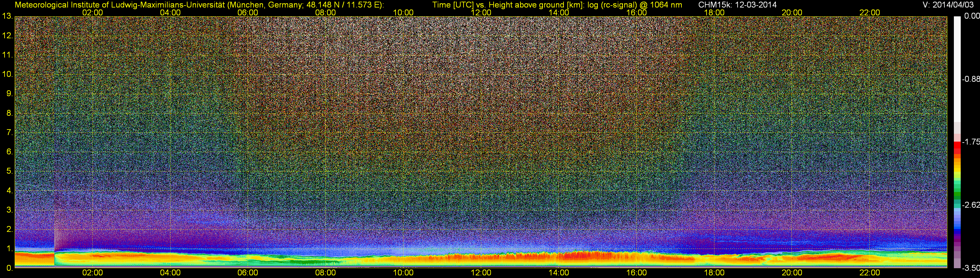Image resolution: width=980 pixels, height=278 pixels.
Task: Click the height axis label '3.'
Action: (x=9, y=210)
